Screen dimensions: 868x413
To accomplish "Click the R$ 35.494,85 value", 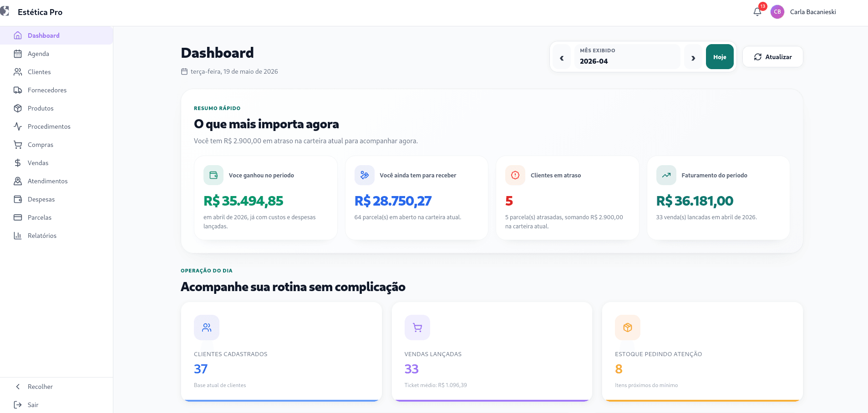I will 243,201.
